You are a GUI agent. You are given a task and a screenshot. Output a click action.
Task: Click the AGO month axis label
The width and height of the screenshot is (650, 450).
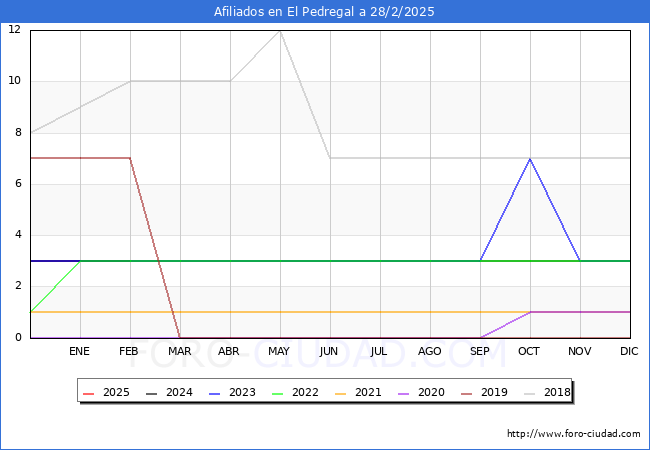click(x=429, y=351)
